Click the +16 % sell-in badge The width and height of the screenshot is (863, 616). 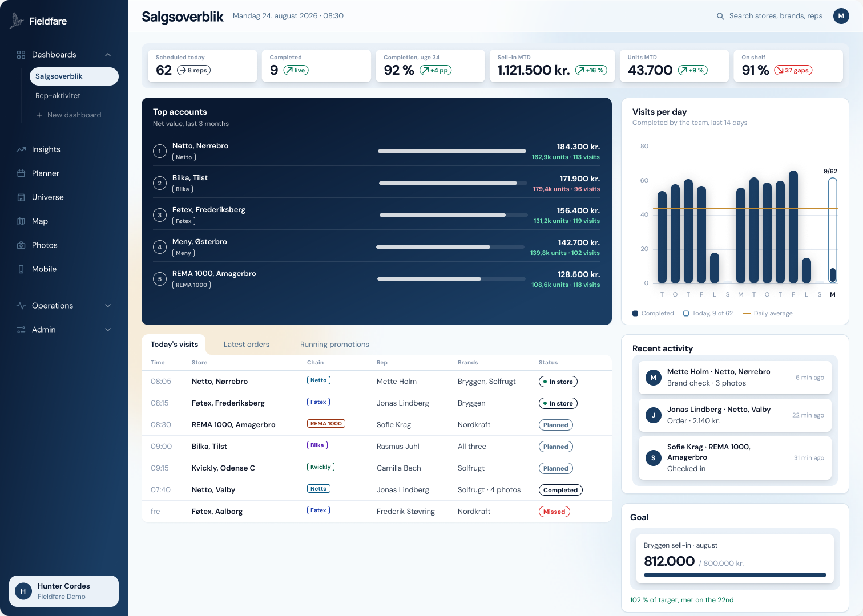coord(591,70)
